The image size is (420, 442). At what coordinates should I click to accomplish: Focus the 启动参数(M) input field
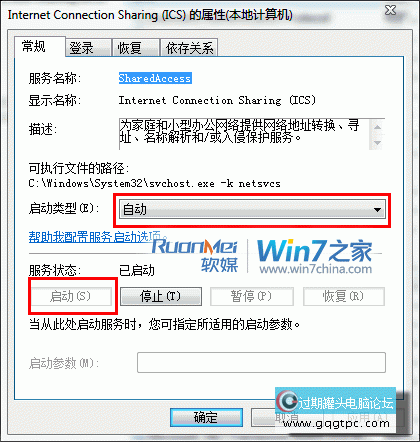point(261,362)
